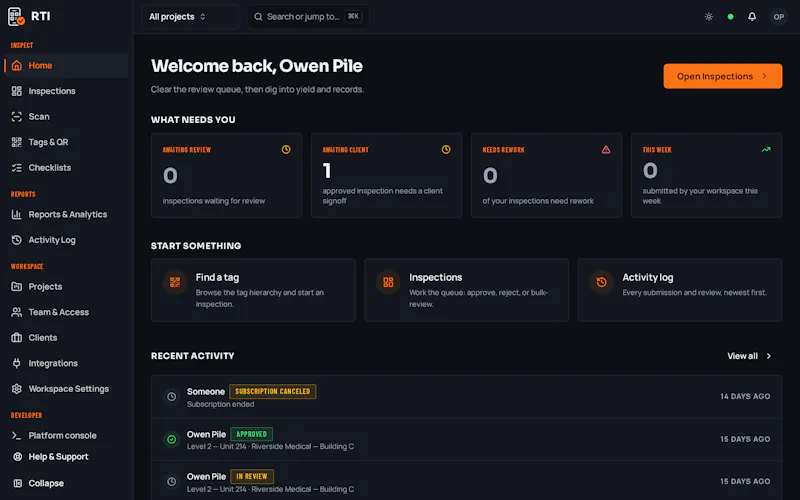Go to Projects in the sidebar

click(66, 287)
